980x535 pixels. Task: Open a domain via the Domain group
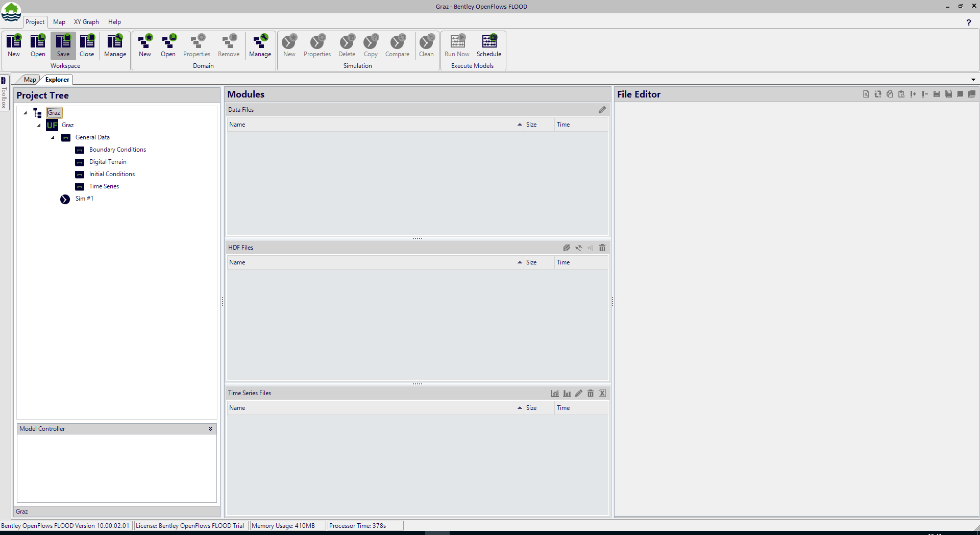[x=168, y=45]
